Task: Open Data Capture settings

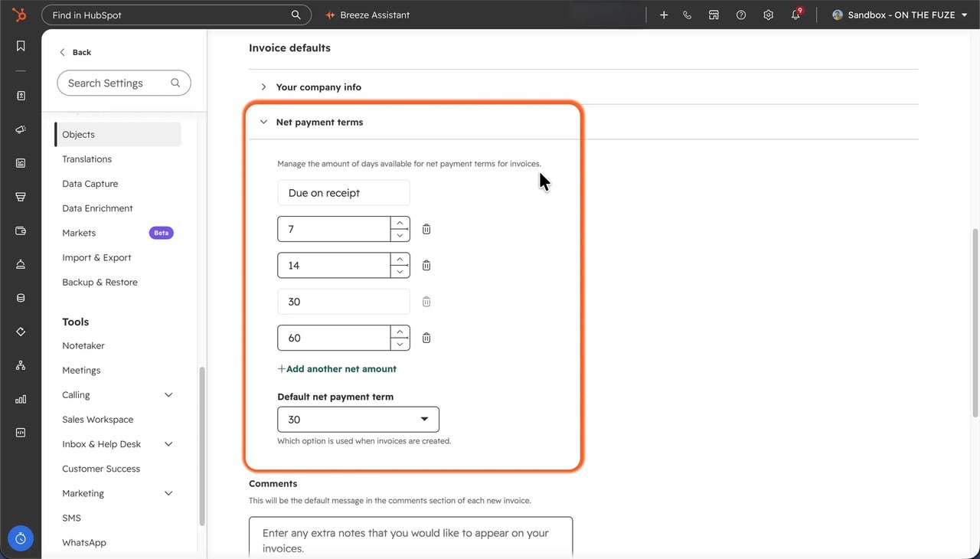Action: click(x=90, y=184)
